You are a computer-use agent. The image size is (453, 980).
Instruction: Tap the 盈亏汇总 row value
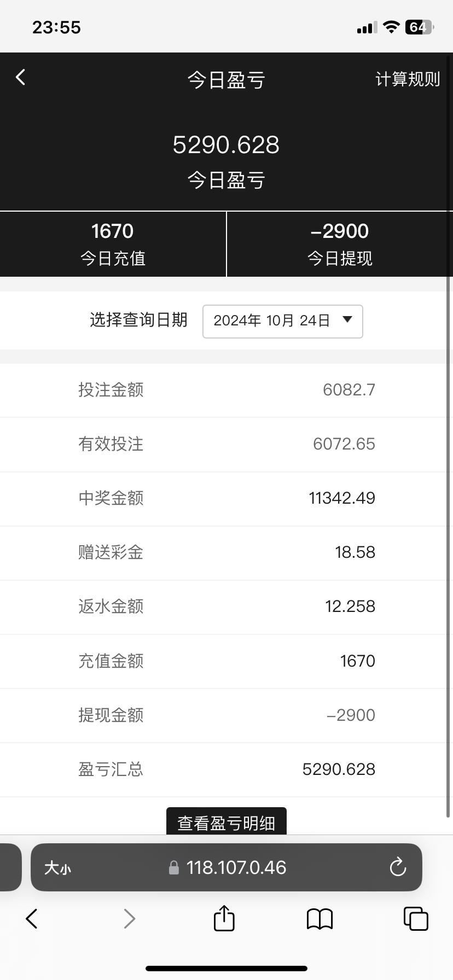(x=339, y=769)
